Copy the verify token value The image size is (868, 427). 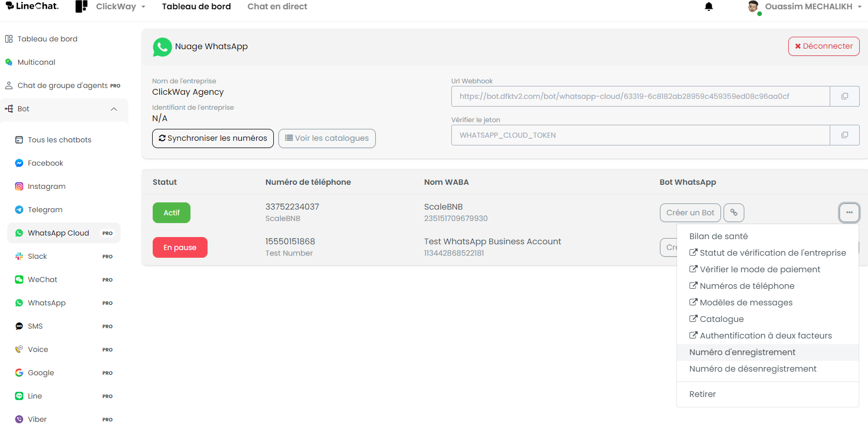[x=845, y=135]
